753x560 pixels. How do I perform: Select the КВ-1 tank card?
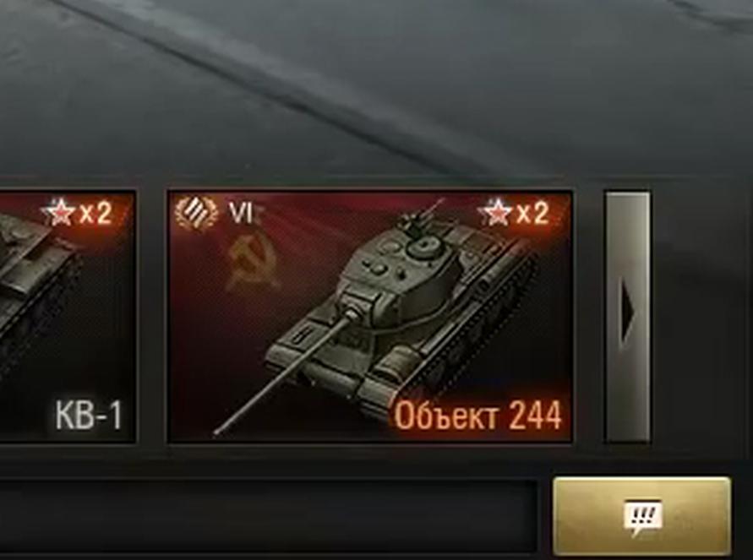[x=67, y=316]
